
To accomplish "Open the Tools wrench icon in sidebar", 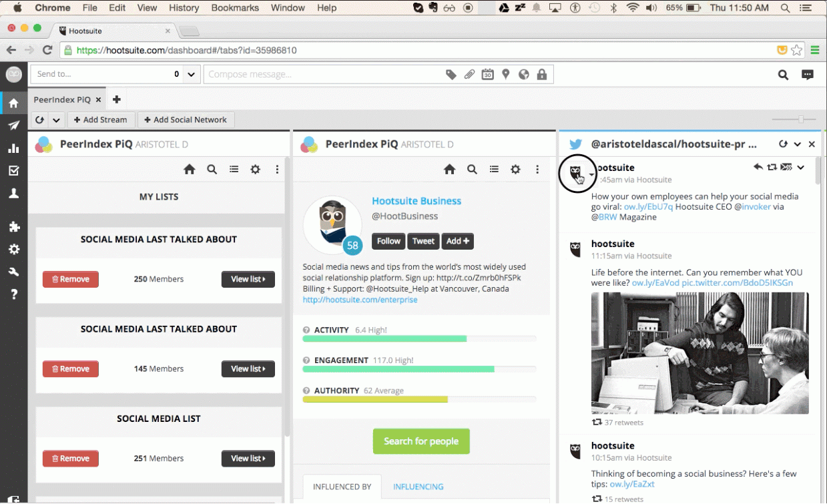I will [13, 272].
